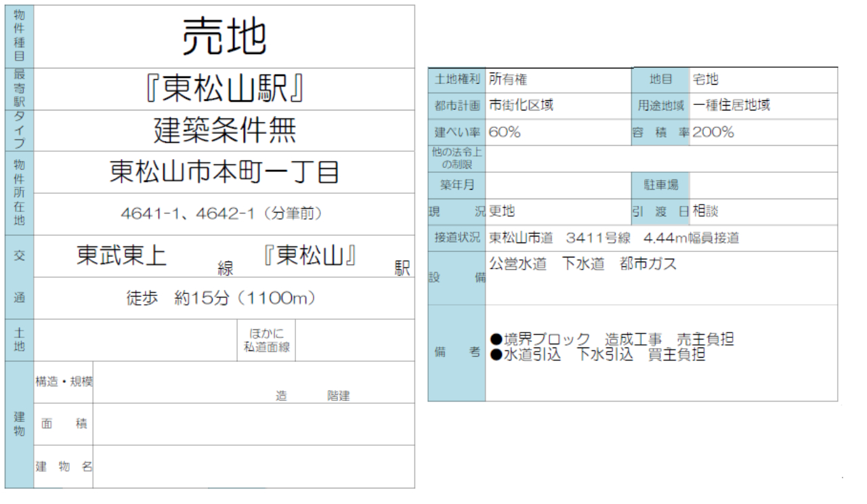The image size is (867, 504).
Task: Click the type value 建築条件無
Action: 224,130
